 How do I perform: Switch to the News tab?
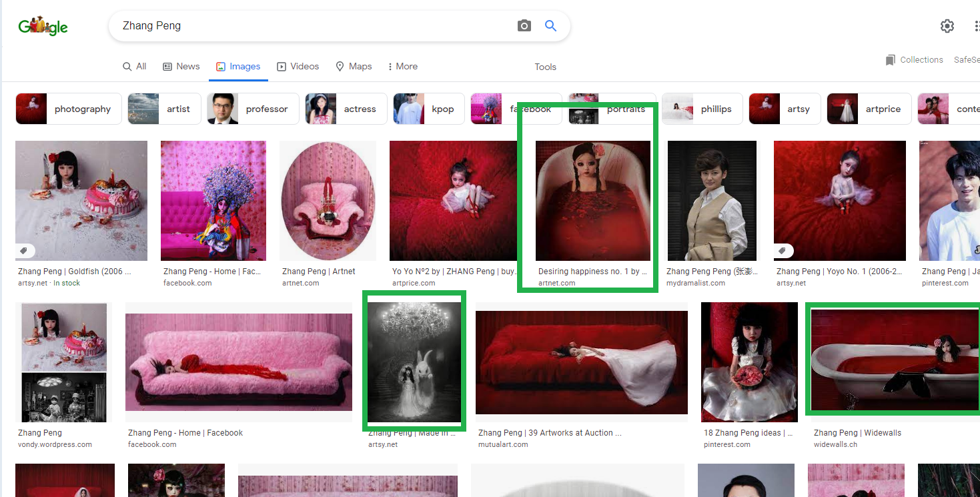click(181, 66)
